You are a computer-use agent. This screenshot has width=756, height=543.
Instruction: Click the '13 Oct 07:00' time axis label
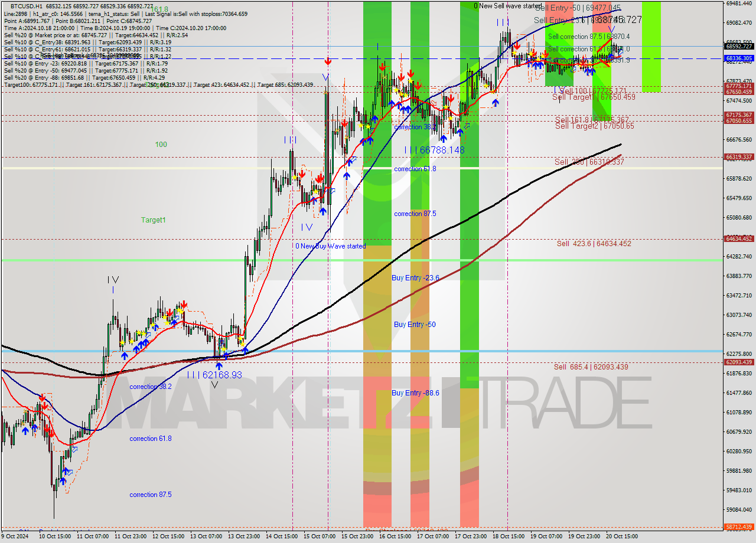point(205,536)
